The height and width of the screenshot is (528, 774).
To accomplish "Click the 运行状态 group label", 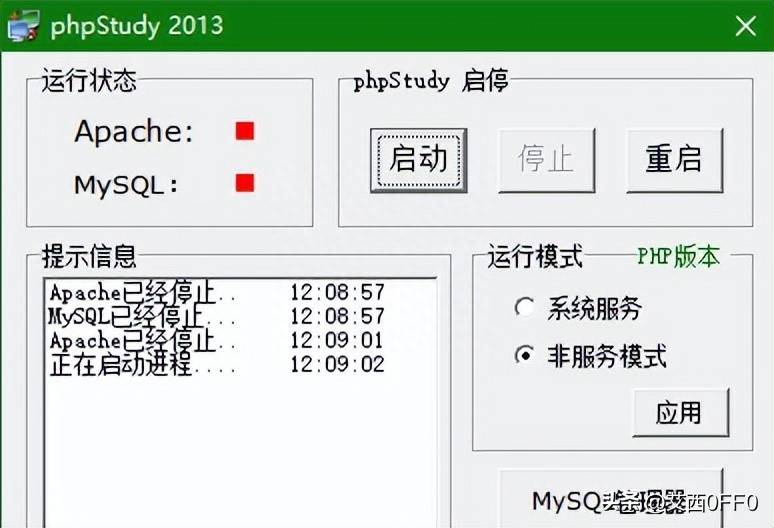I will point(89,80).
